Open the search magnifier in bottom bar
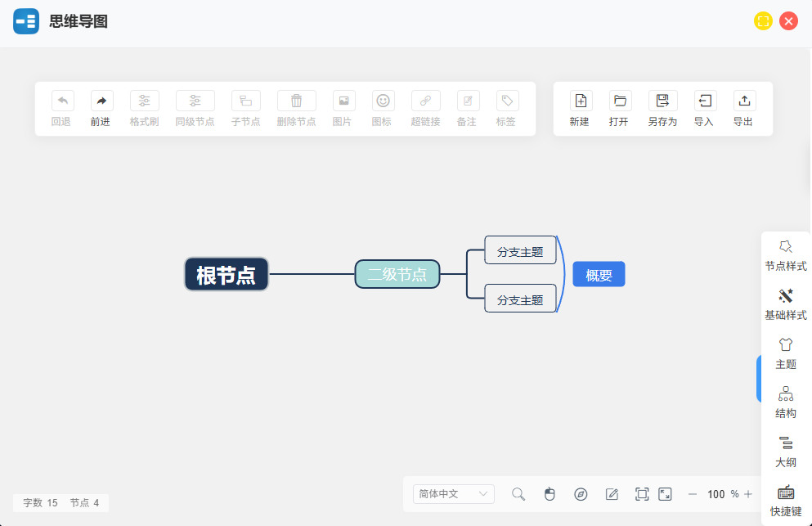This screenshot has height=526, width=812. (x=518, y=494)
